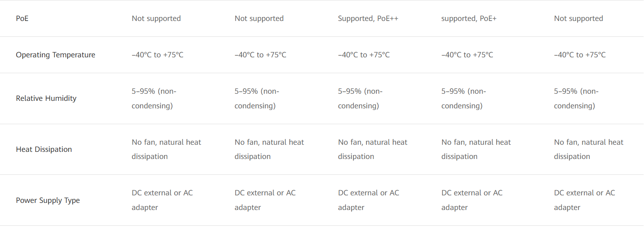Select the Relative Humidity row label
The height and width of the screenshot is (227, 644).
pyautogui.click(x=46, y=98)
